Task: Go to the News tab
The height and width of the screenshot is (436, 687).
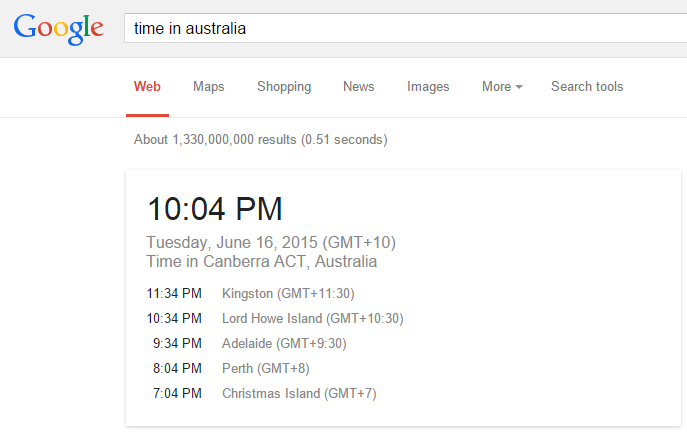Action: (x=358, y=87)
